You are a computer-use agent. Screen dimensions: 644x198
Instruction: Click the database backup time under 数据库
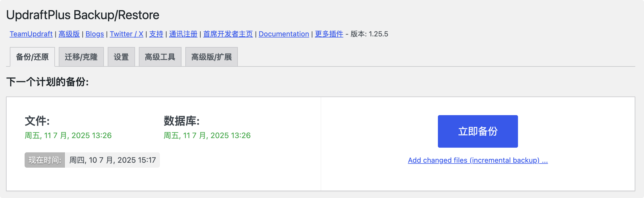point(207,136)
